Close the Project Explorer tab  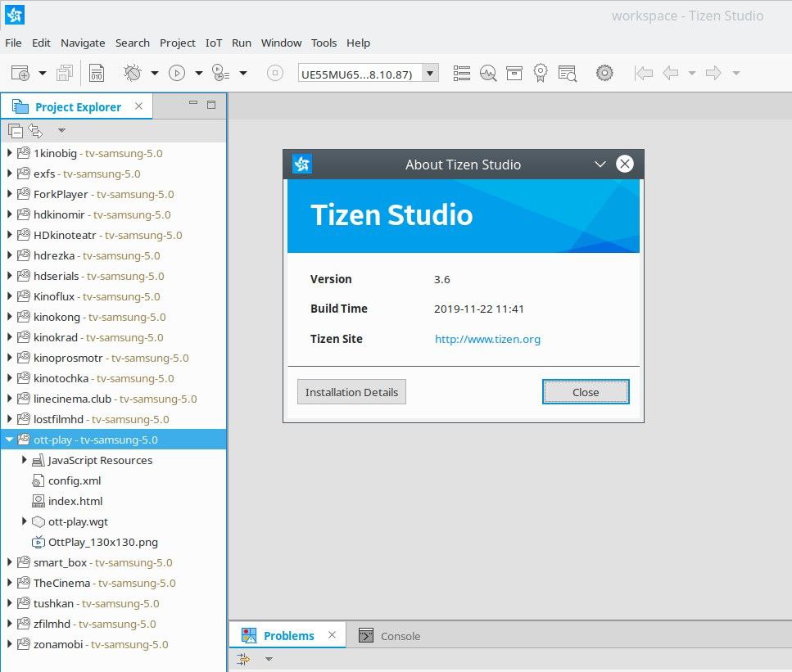pos(139,106)
